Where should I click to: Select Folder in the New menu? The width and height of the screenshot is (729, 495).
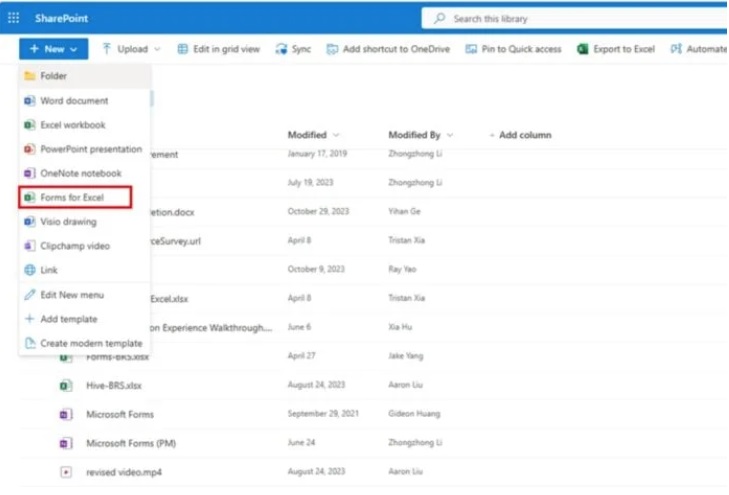point(85,76)
